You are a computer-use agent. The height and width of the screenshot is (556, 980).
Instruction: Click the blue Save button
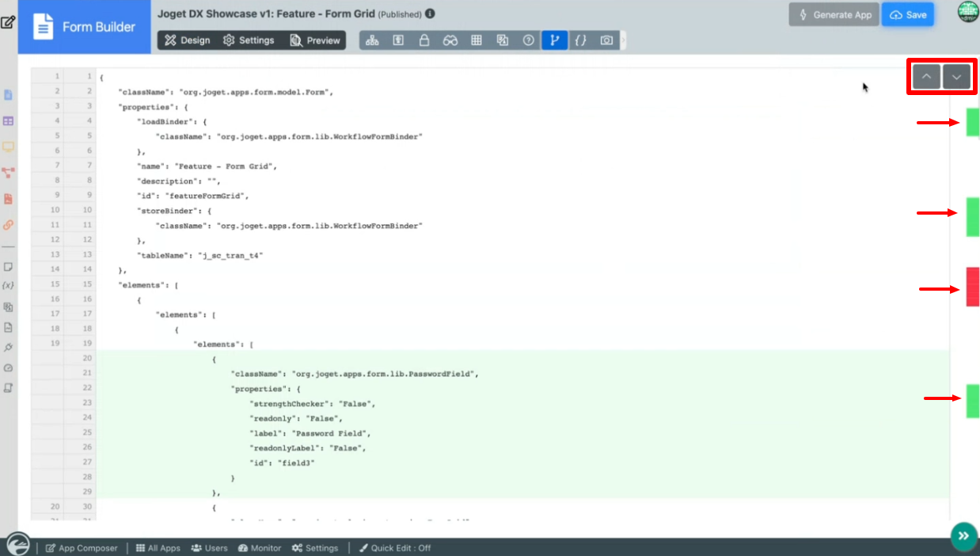click(x=908, y=15)
